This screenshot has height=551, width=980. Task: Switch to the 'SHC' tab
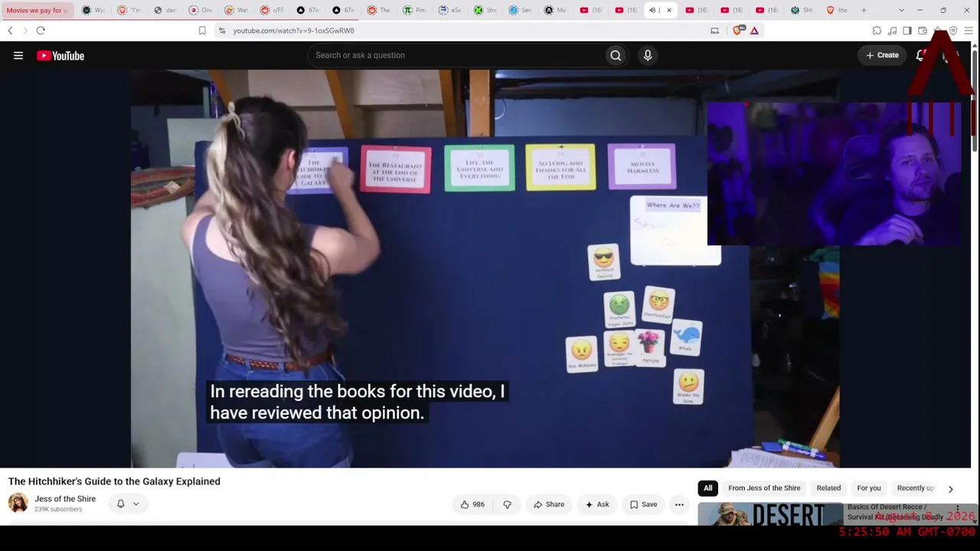802,10
